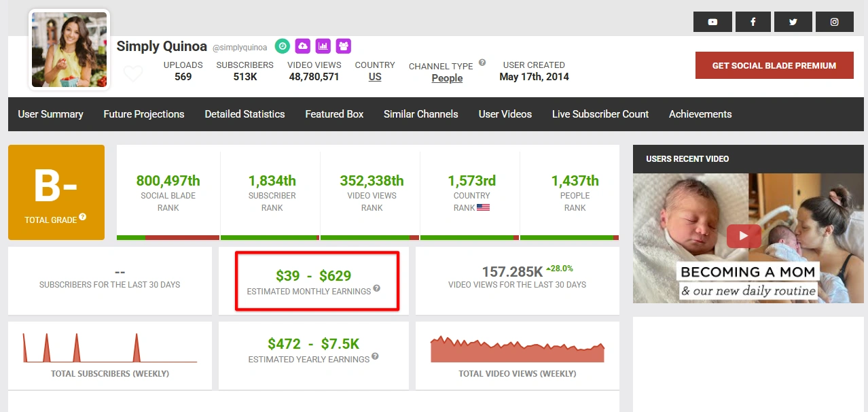Go to the Featured Box tab
Screen dimensions: 868x412
(x=334, y=114)
